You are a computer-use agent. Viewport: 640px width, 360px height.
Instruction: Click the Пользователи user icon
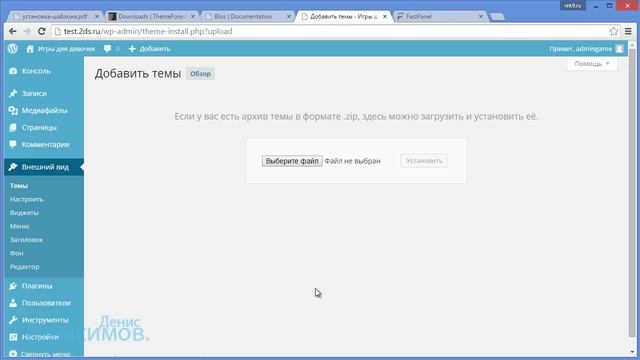pyautogui.click(x=13, y=303)
